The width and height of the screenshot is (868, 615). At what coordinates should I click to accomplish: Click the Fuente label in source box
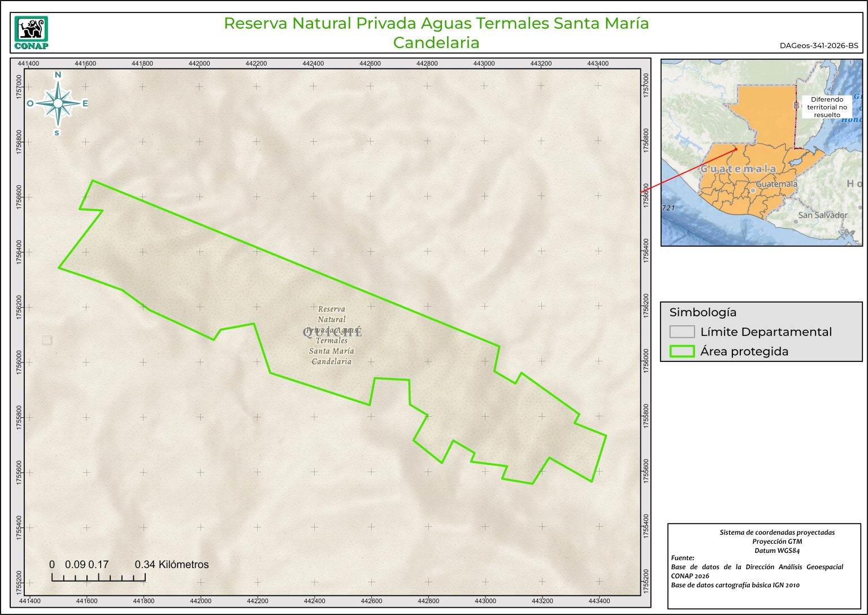(682, 558)
